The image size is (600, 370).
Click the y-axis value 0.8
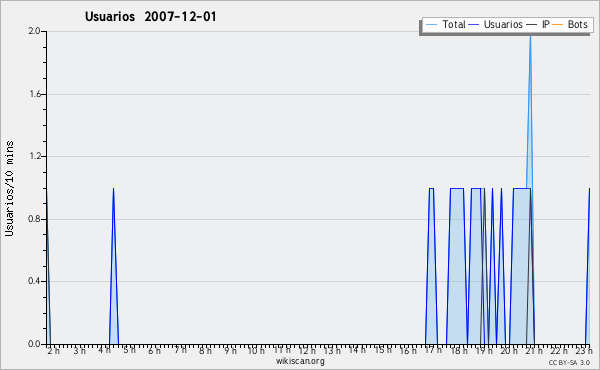[34, 219]
